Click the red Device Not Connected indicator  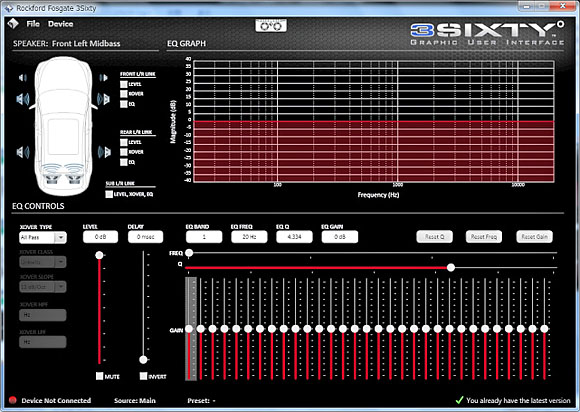(x=13, y=400)
